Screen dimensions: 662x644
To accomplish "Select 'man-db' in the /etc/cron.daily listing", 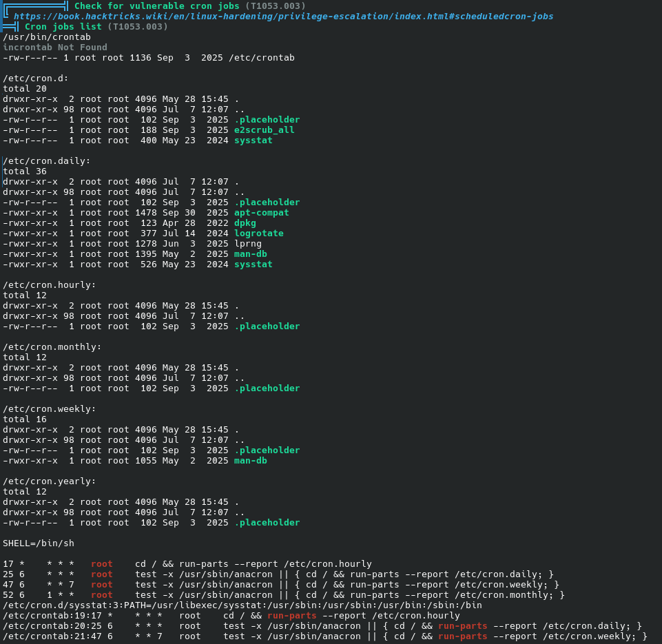I will pos(250,254).
